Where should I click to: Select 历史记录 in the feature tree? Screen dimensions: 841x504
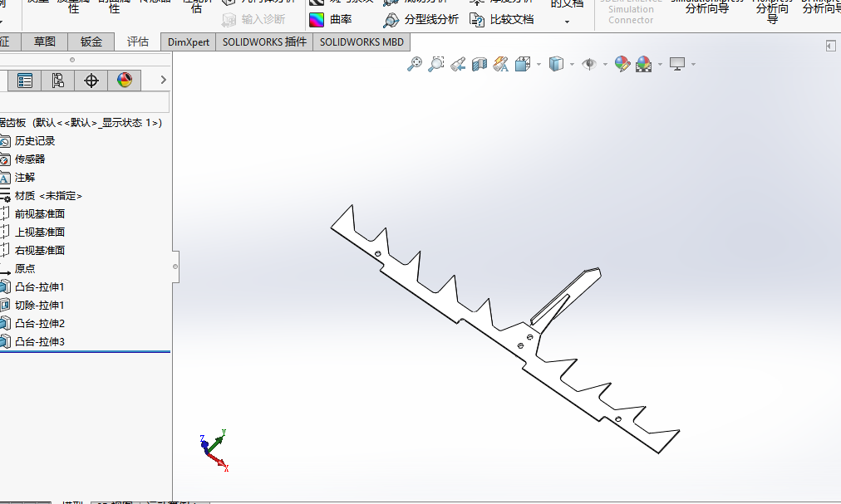pos(35,141)
